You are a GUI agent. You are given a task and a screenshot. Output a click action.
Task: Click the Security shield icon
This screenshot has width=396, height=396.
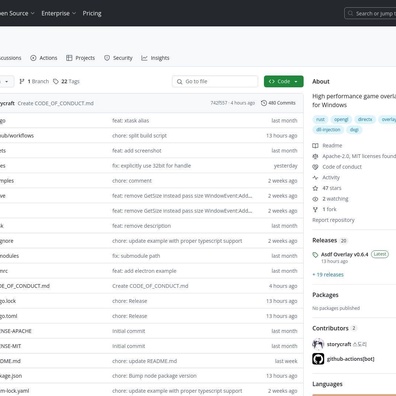(x=107, y=58)
